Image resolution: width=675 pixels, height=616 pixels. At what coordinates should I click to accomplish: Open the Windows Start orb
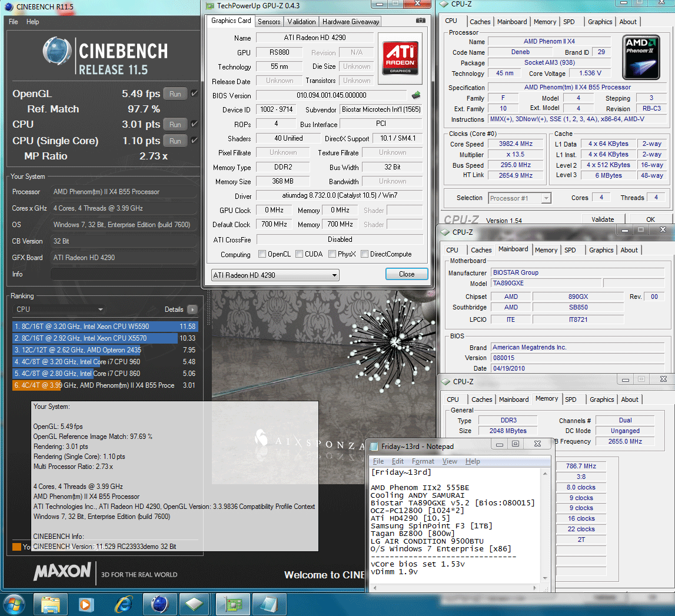click(14, 604)
